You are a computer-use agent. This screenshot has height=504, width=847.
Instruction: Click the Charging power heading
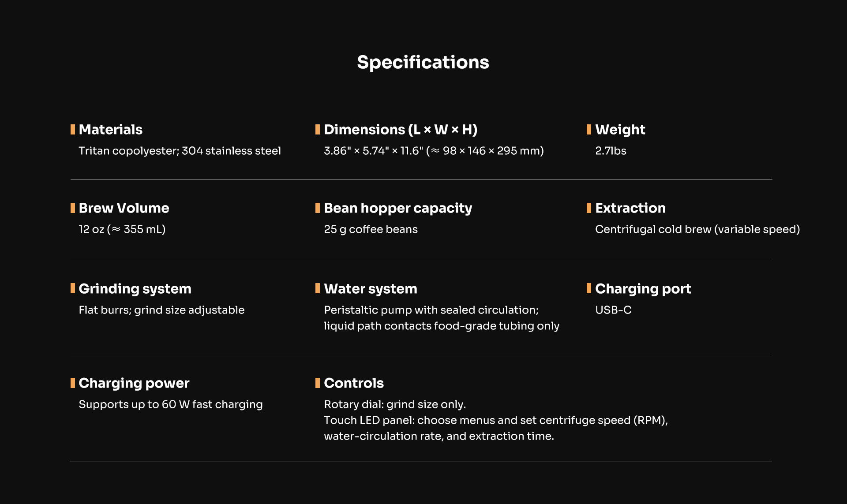click(134, 383)
